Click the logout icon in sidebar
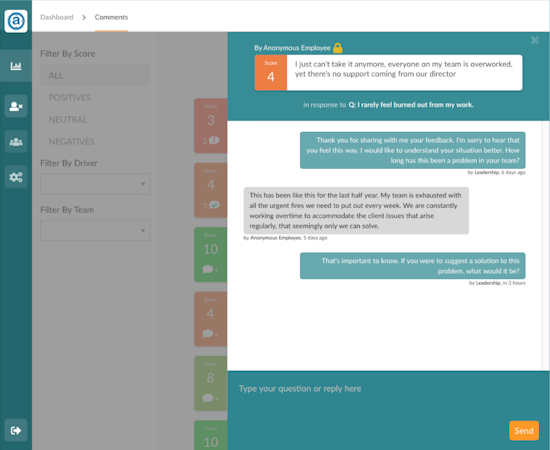This screenshot has width=550, height=450. (16, 430)
